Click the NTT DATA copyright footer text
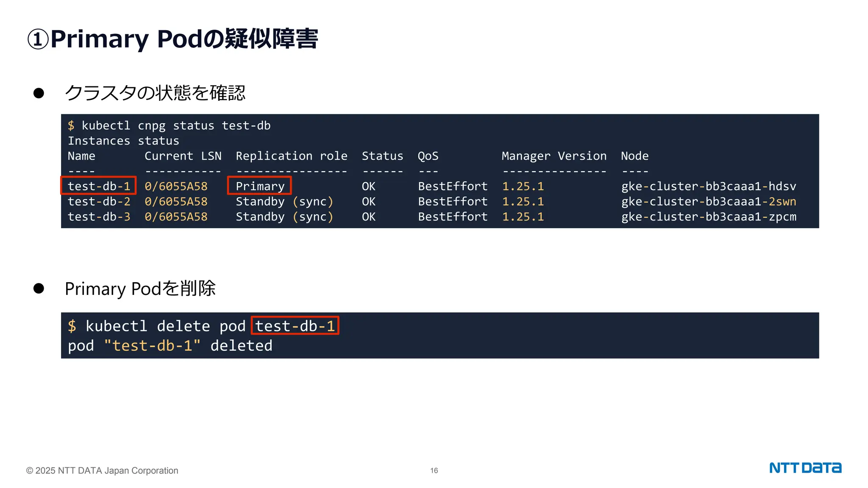 pyautogui.click(x=102, y=471)
